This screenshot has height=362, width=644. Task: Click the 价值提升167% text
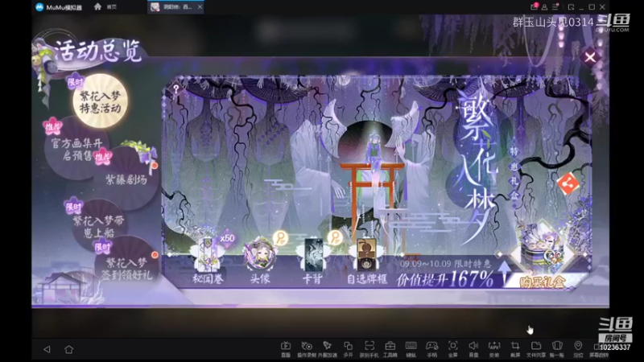(445, 280)
